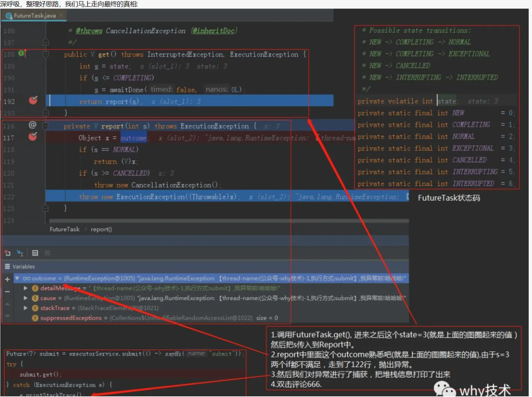
Task: Click 'if (s >= CANCELLED)' on line 120
Action: coord(114,173)
